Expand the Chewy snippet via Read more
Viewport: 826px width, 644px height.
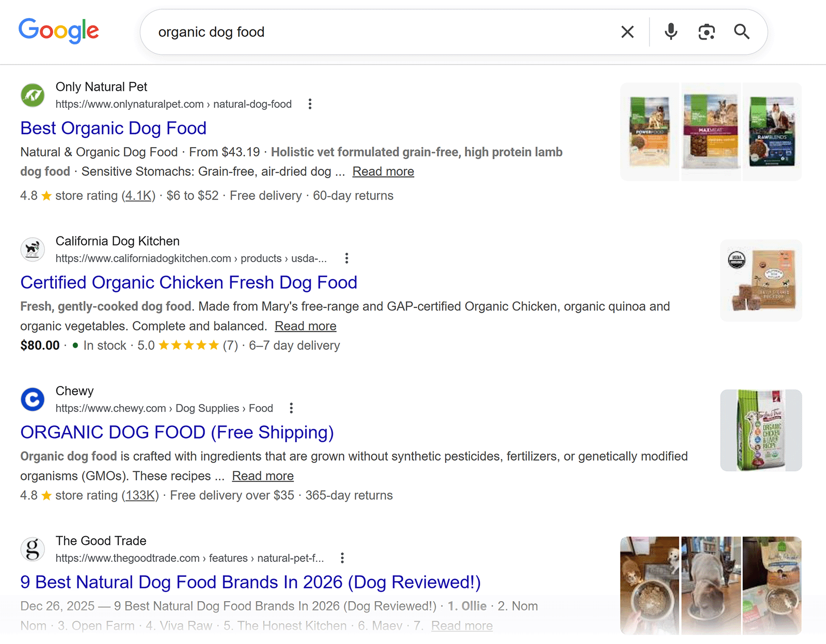(263, 476)
